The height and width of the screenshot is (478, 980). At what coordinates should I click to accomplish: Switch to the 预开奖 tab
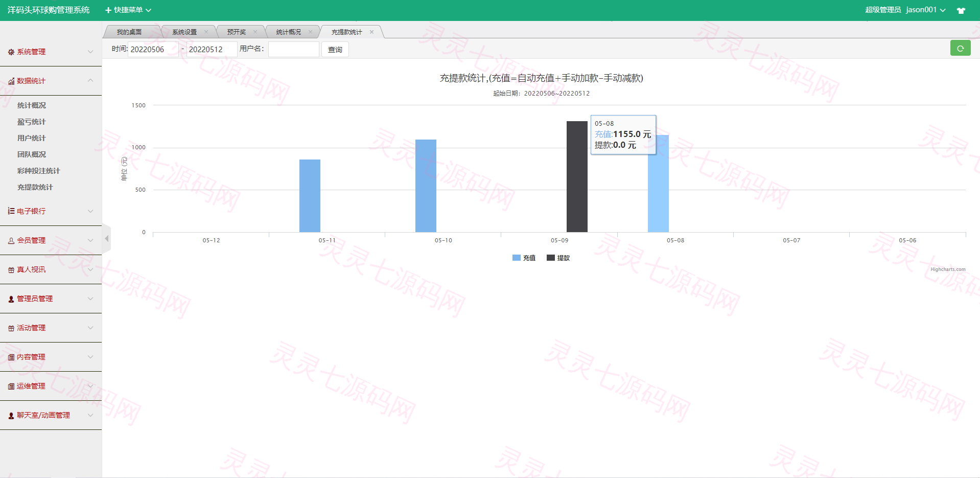click(237, 32)
